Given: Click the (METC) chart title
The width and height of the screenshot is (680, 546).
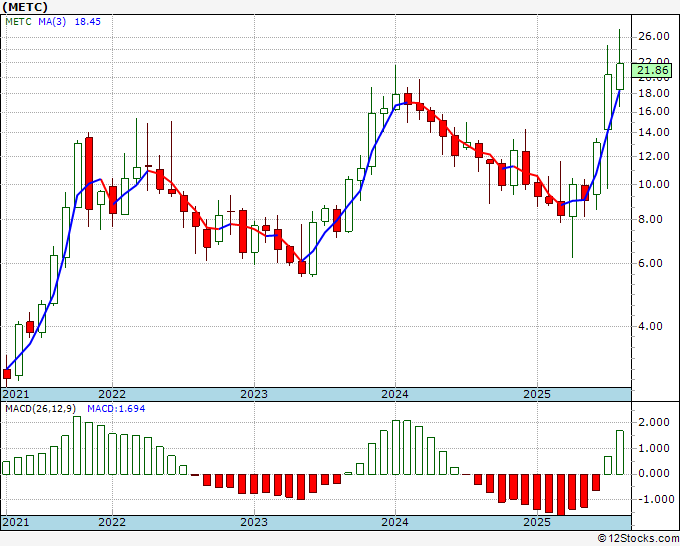Looking at the screenshot, I should click(x=25, y=7).
